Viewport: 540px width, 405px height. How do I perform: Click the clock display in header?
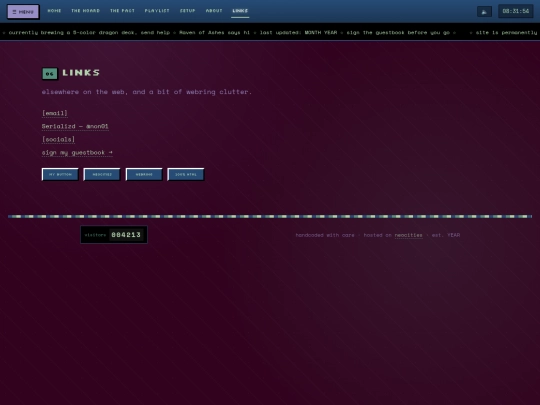[516, 11]
